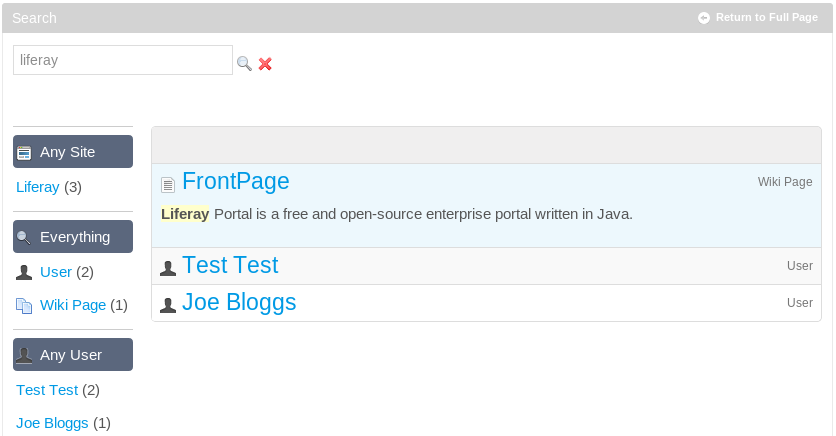This screenshot has width=836, height=436.
Task: Click the Return to Full Page arrow icon
Action: pos(704,18)
